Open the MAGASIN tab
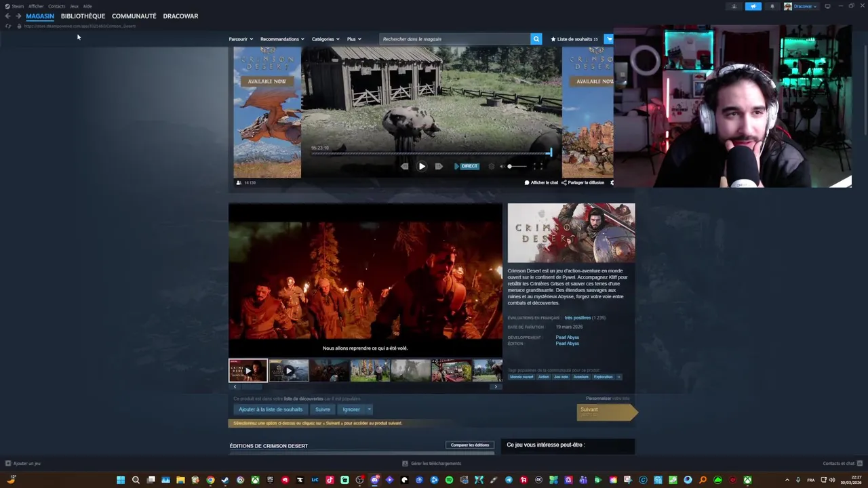868x488 pixels. pyautogui.click(x=40, y=16)
